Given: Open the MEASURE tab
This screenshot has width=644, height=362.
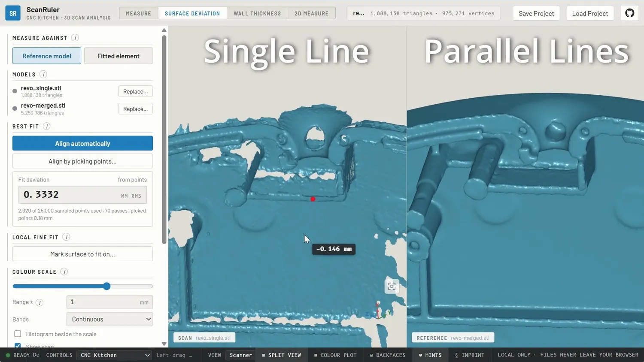Looking at the screenshot, I should point(139,13).
